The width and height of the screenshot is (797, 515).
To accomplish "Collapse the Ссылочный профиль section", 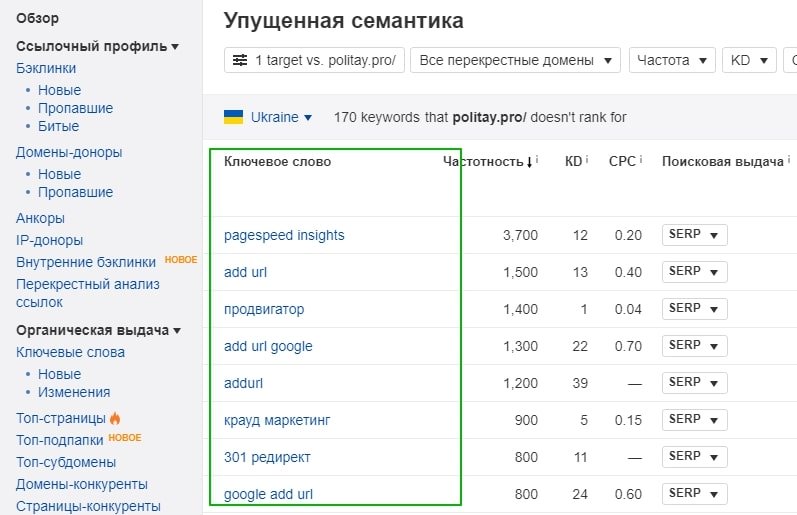I will [97, 46].
